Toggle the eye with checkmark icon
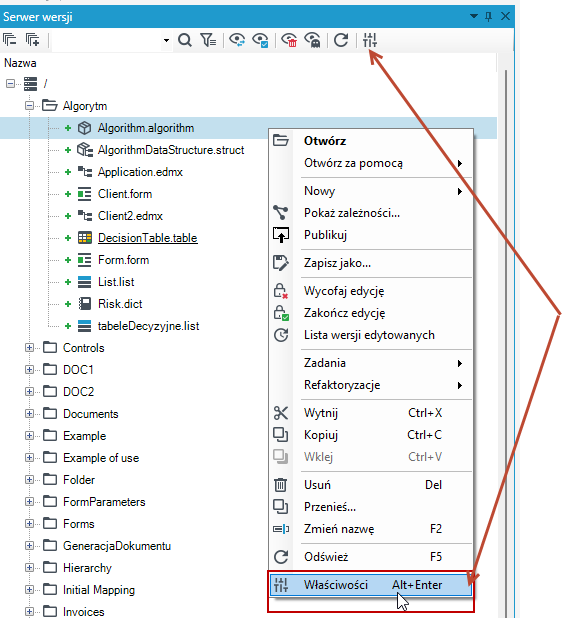The image size is (575, 618). pos(260,40)
